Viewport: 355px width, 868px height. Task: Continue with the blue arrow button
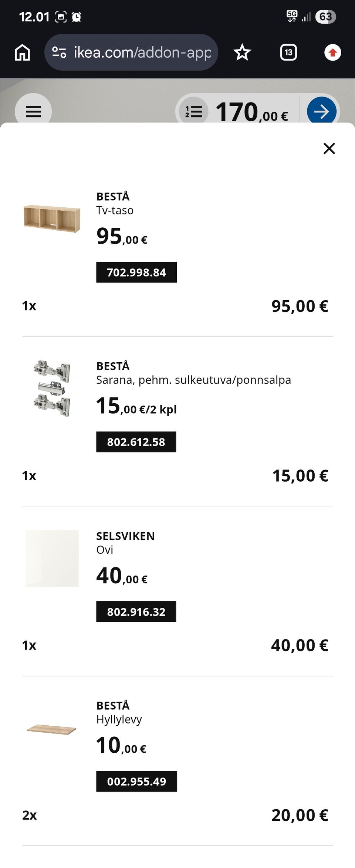[321, 111]
